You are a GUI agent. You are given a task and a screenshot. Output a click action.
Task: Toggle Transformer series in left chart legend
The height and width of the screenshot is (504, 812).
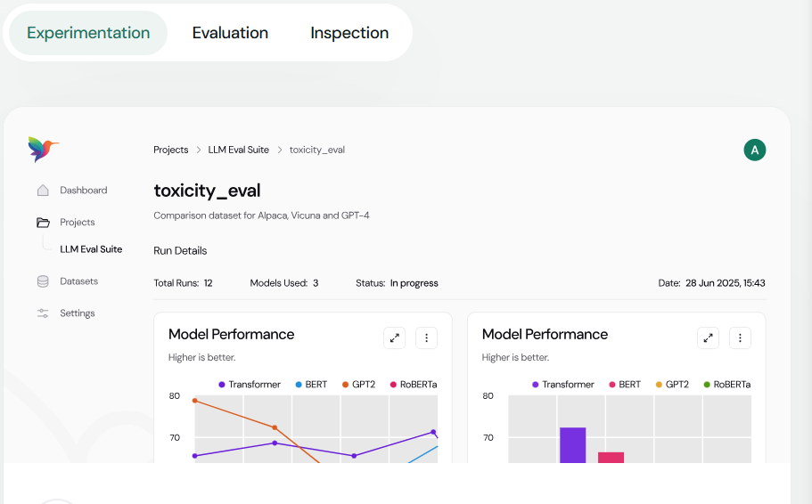[x=249, y=385]
